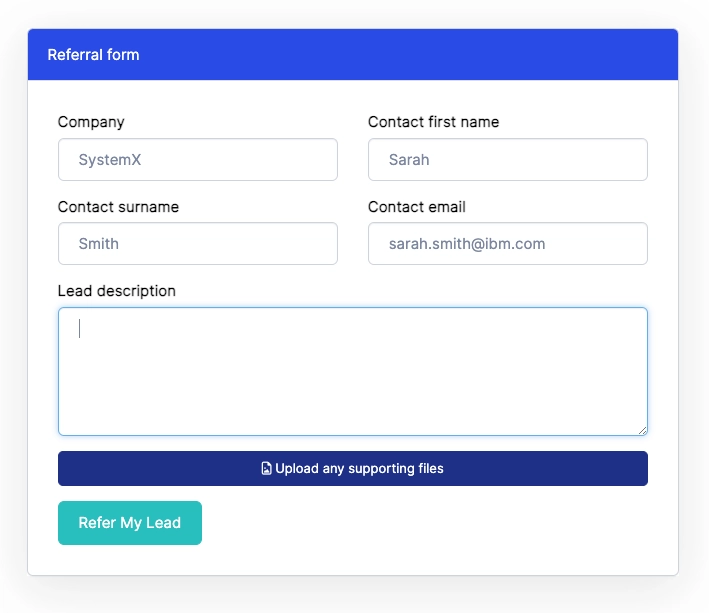Click the Company label text

[91, 122]
